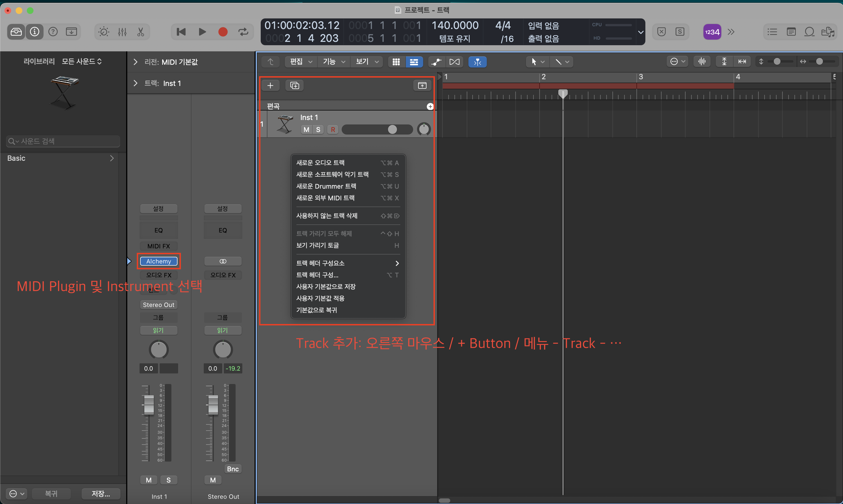Mute the Inst 1 track header
The height and width of the screenshot is (504, 843).
[306, 129]
